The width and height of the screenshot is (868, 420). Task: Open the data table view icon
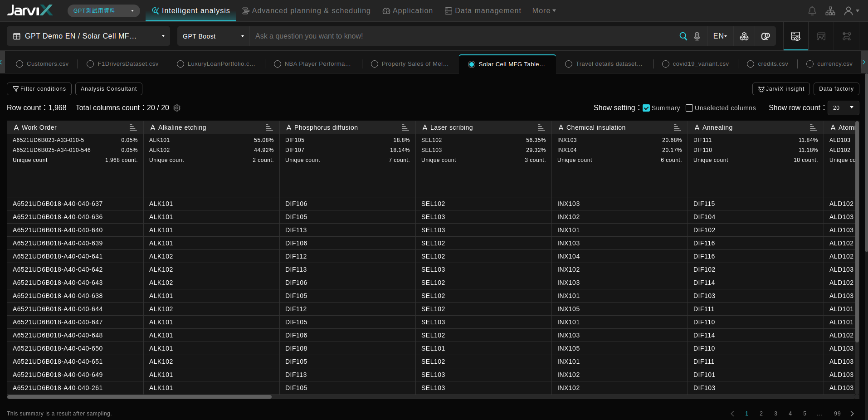tap(796, 36)
